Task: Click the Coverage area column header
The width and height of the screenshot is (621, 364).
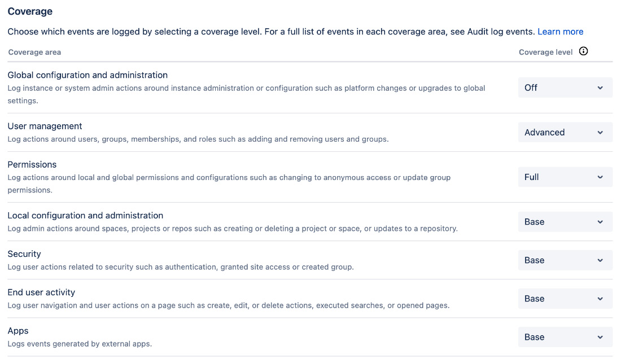Action: pos(34,52)
